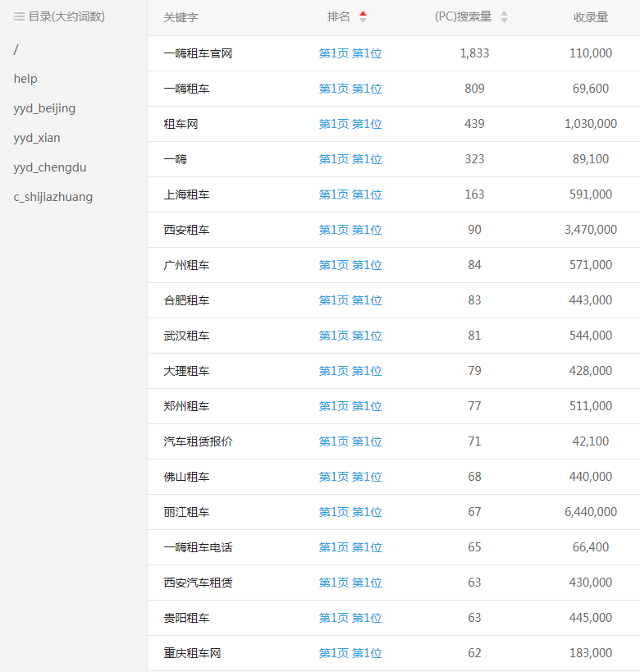Sort by 排名 using its arrow icon

click(x=363, y=17)
